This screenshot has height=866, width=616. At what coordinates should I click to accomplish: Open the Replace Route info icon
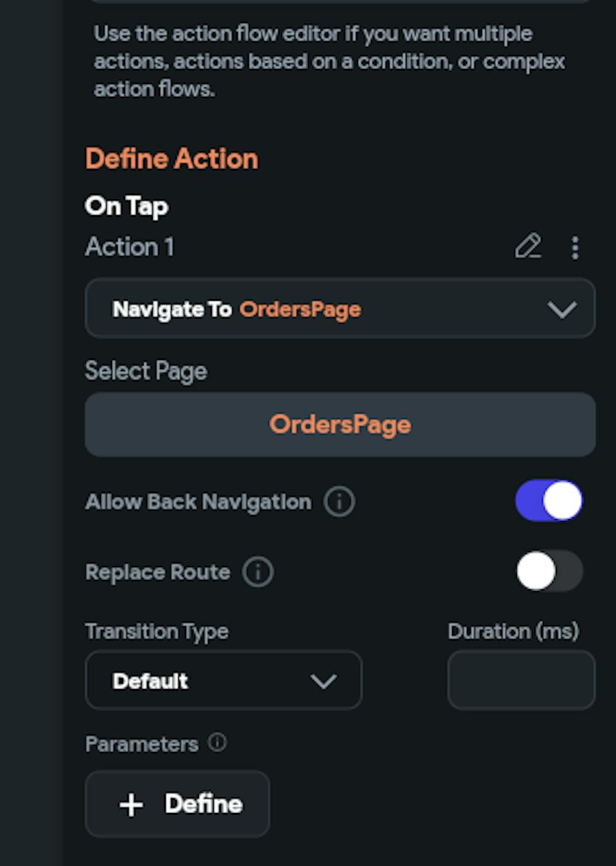click(x=258, y=572)
